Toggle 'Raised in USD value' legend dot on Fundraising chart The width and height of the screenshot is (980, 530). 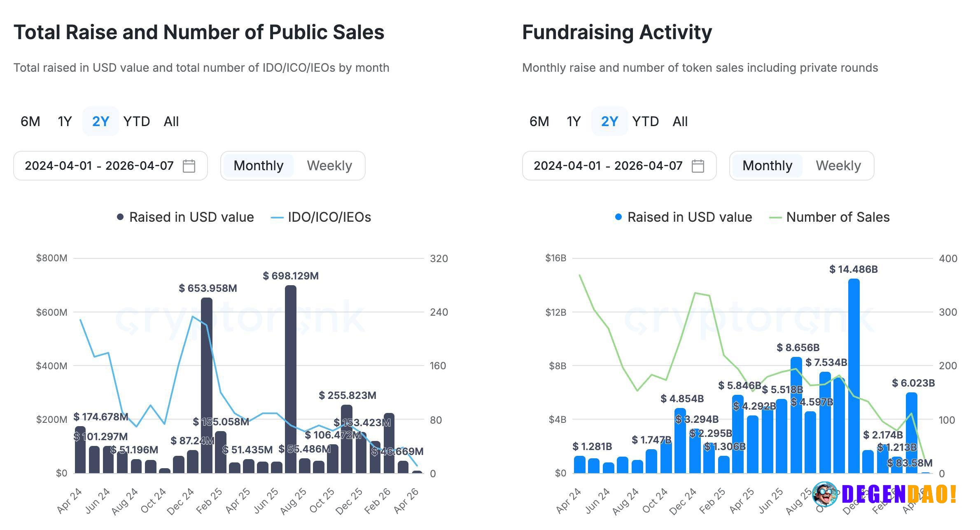point(618,217)
